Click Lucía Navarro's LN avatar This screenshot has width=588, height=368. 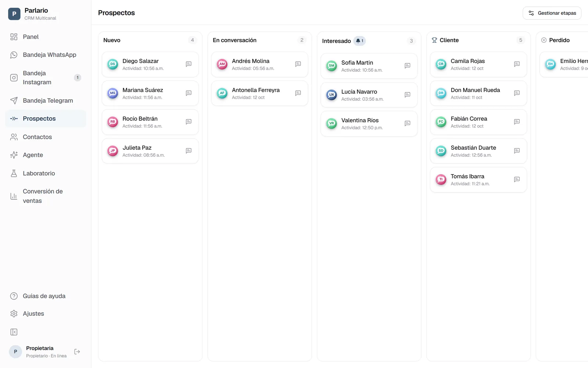click(331, 95)
